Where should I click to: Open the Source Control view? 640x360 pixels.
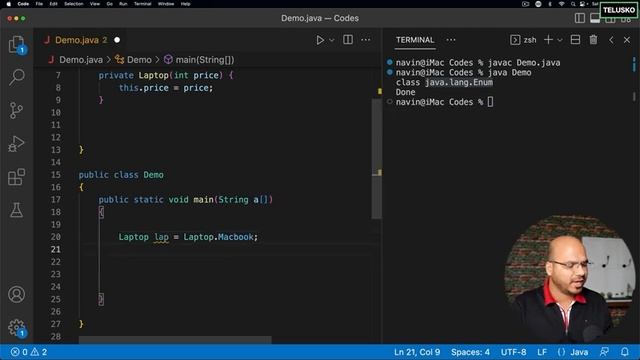16,110
